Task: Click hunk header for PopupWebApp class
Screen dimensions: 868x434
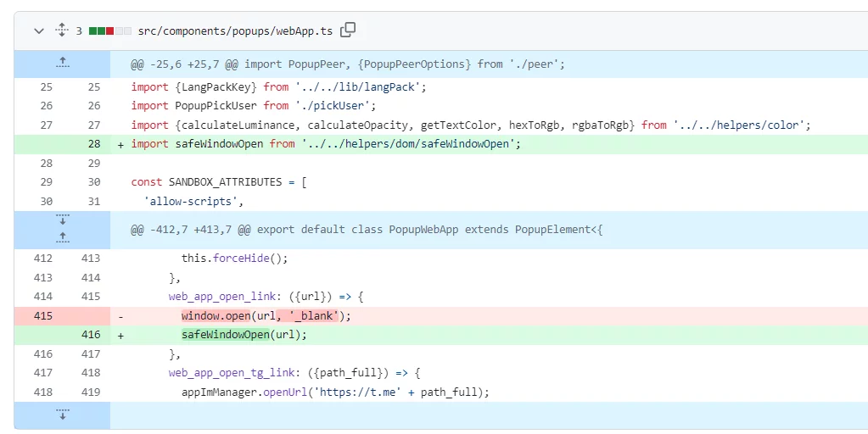Action: coord(367,229)
